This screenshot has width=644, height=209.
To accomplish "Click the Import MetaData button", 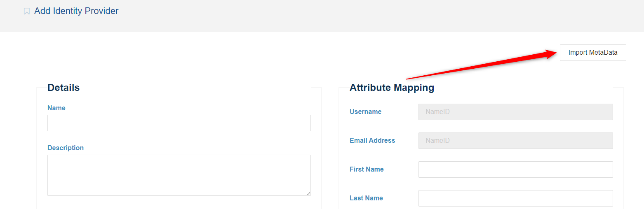I will point(592,53).
